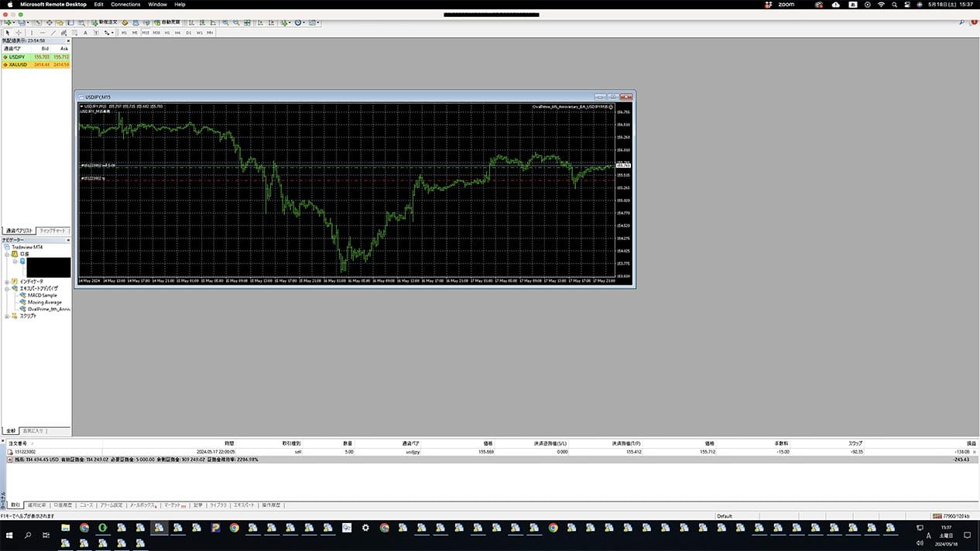Collapse the エキスパートアドバイザ tree node
980x551 pixels.
pos(6,288)
